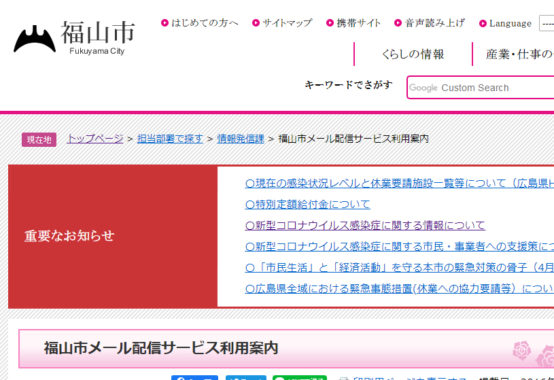This screenshot has height=380, width=554.
Task: Open 音声読み上げ voice reading
Action: pos(435,23)
